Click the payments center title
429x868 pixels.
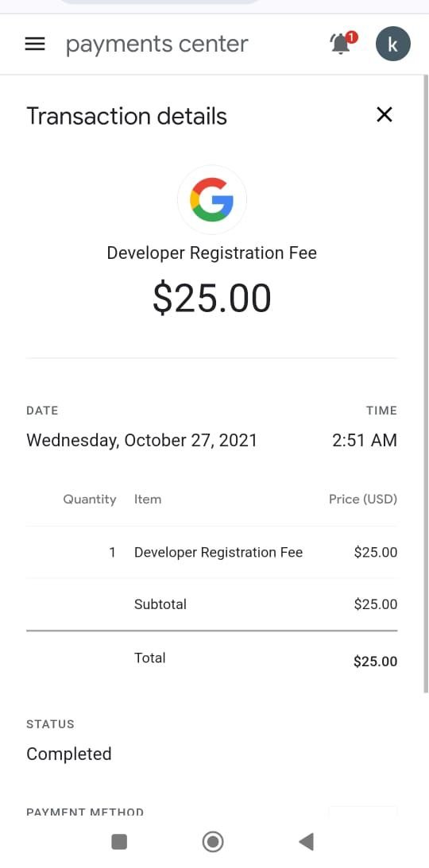[157, 44]
